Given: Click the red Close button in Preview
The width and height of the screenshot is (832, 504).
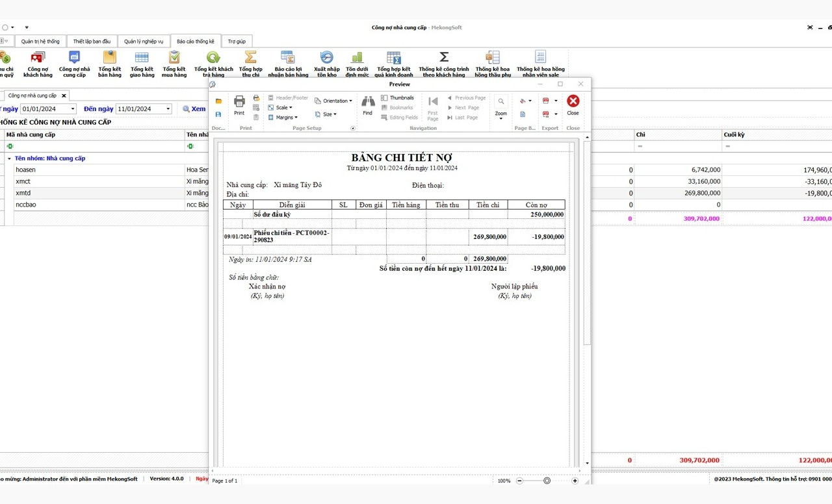Looking at the screenshot, I should pos(573,104).
